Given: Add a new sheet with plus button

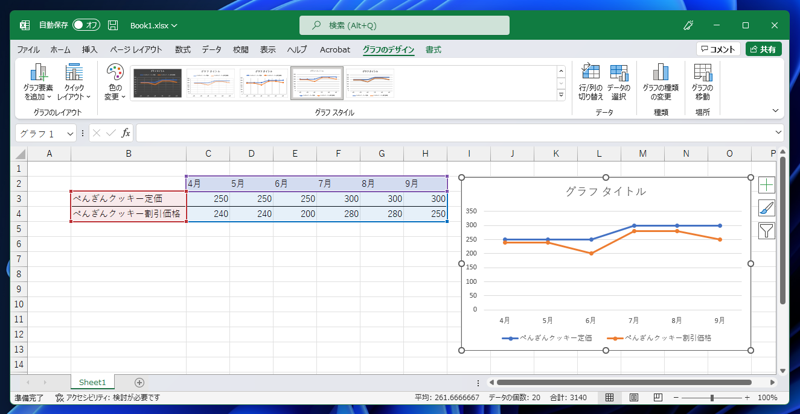Looking at the screenshot, I should 139,382.
